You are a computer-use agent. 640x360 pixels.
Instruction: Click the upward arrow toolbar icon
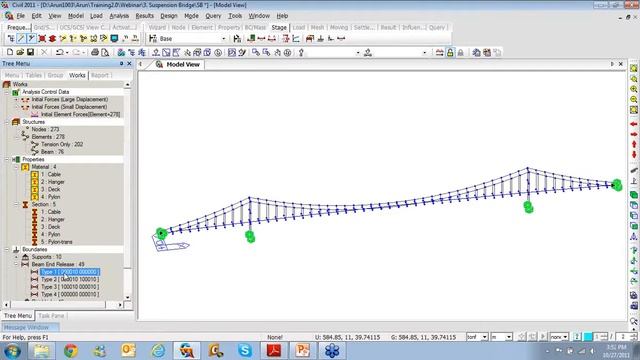point(301,53)
